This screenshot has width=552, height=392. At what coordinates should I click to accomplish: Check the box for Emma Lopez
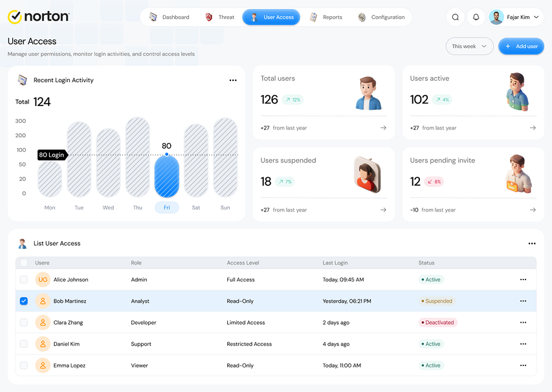point(23,365)
